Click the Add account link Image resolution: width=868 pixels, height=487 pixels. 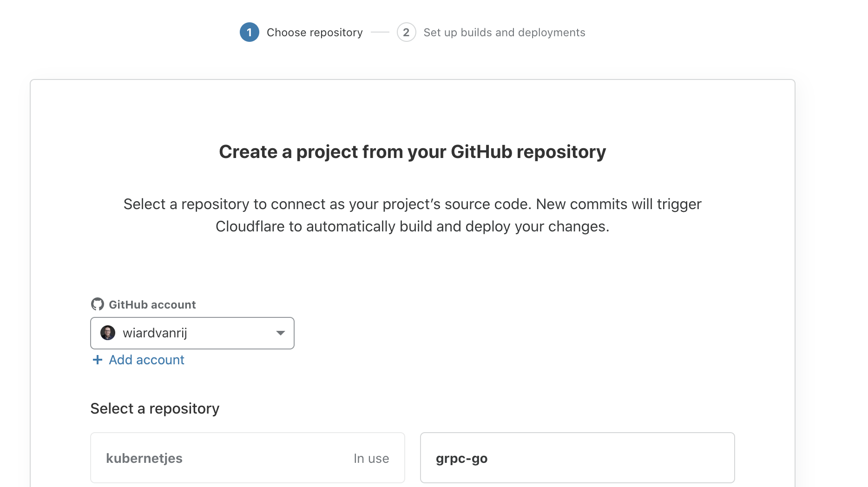pyautogui.click(x=146, y=360)
